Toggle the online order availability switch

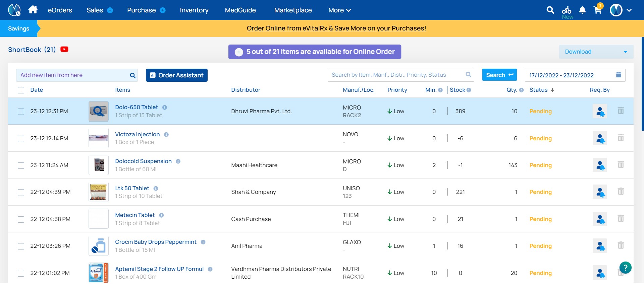pyautogui.click(x=239, y=52)
